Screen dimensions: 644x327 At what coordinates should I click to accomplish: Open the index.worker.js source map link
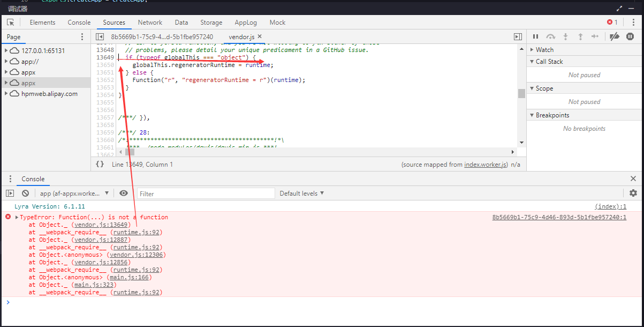click(x=486, y=165)
